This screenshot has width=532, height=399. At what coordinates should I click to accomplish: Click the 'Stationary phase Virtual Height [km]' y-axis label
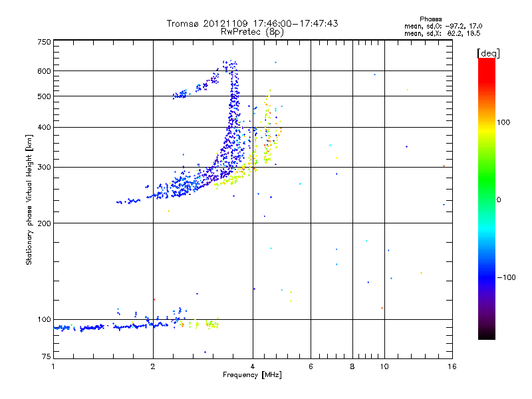29,199
